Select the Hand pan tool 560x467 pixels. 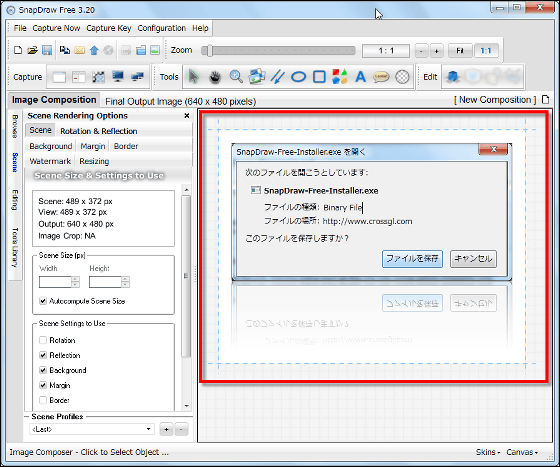[215, 77]
